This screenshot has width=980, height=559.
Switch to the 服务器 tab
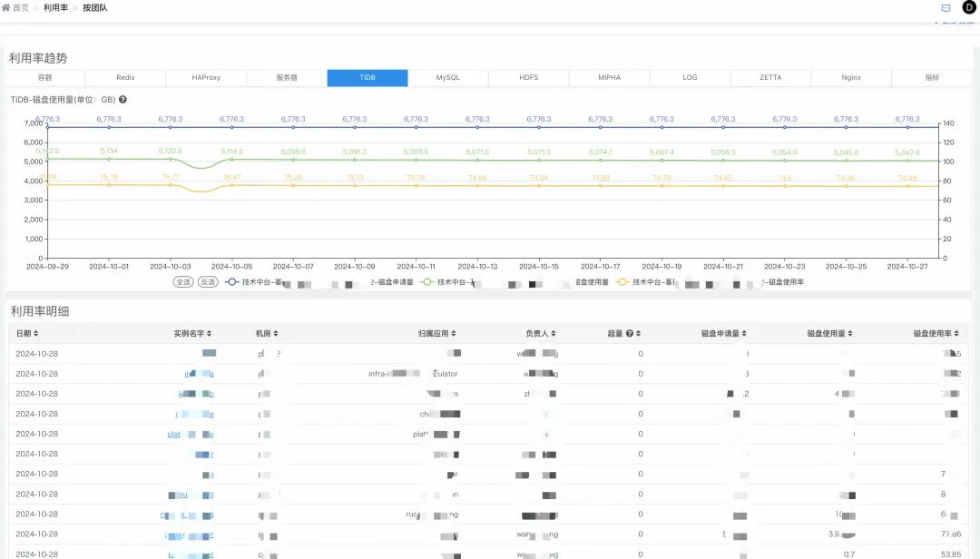(287, 77)
